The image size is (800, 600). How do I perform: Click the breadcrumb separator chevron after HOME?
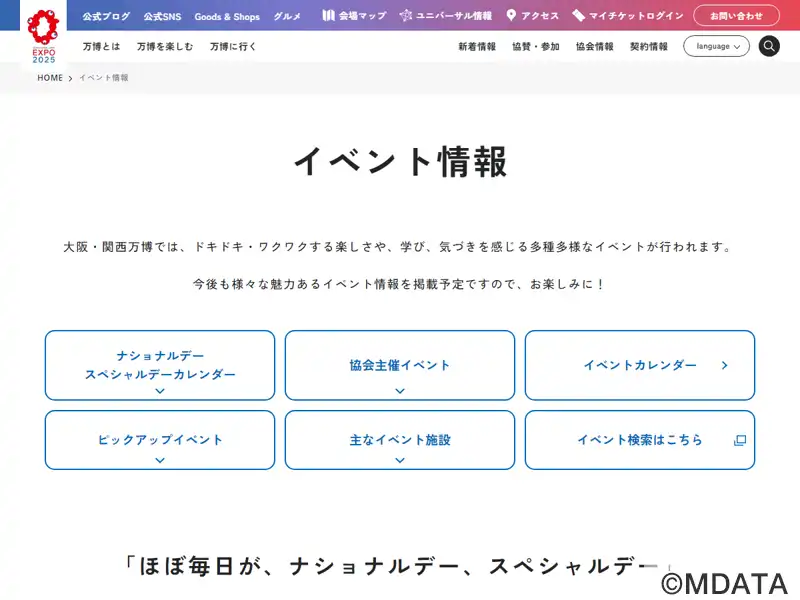tap(70, 79)
